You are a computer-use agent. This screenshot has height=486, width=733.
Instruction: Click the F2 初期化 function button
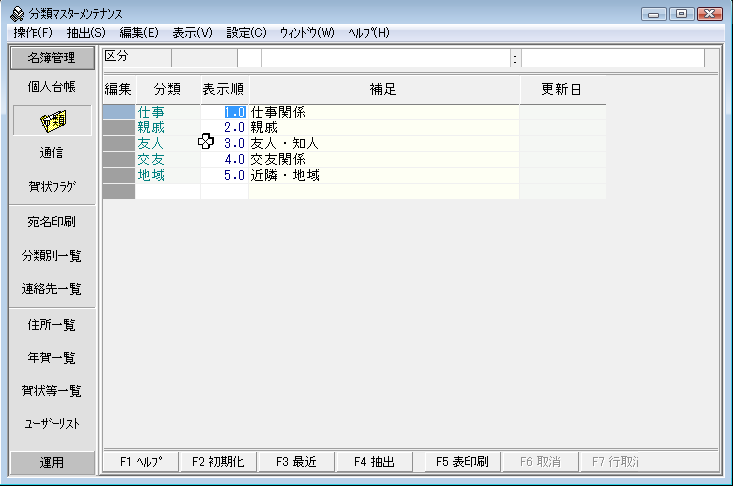pyautogui.click(x=218, y=462)
